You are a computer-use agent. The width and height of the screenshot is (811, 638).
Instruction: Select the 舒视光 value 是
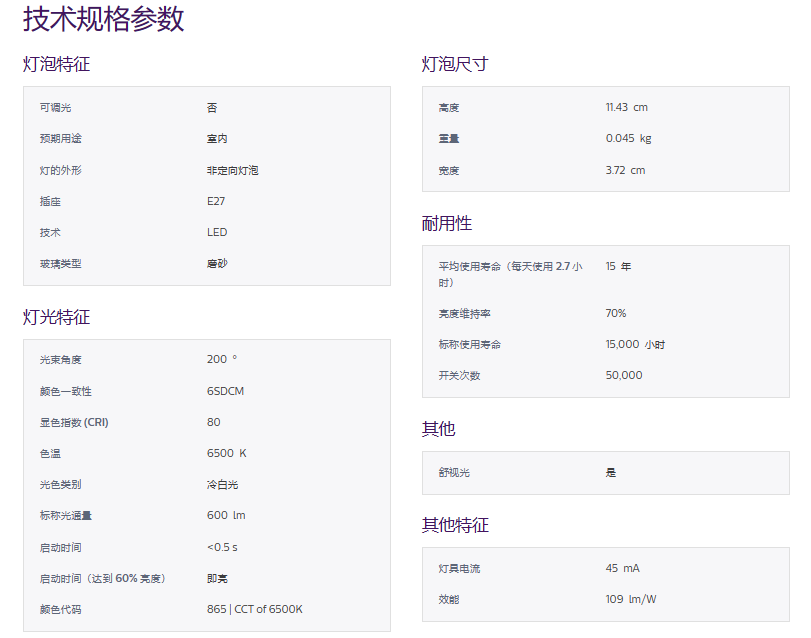tap(611, 473)
